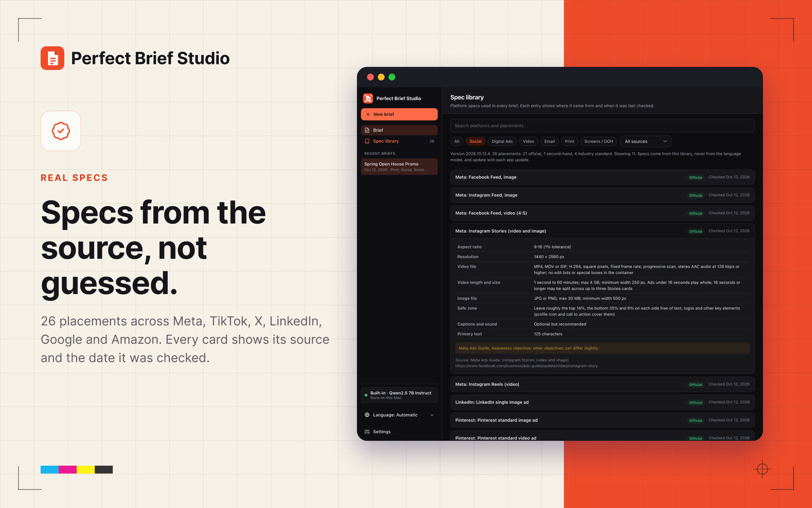The height and width of the screenshot is (508, 812).
Task: Select the Social filter chip
Action: (476, 141)
